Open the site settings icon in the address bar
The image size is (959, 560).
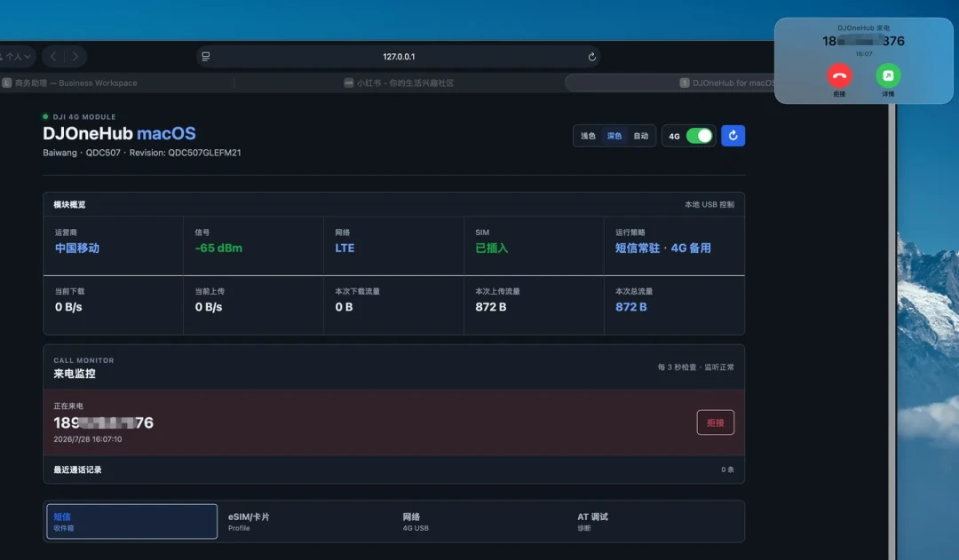coord(206,57)
